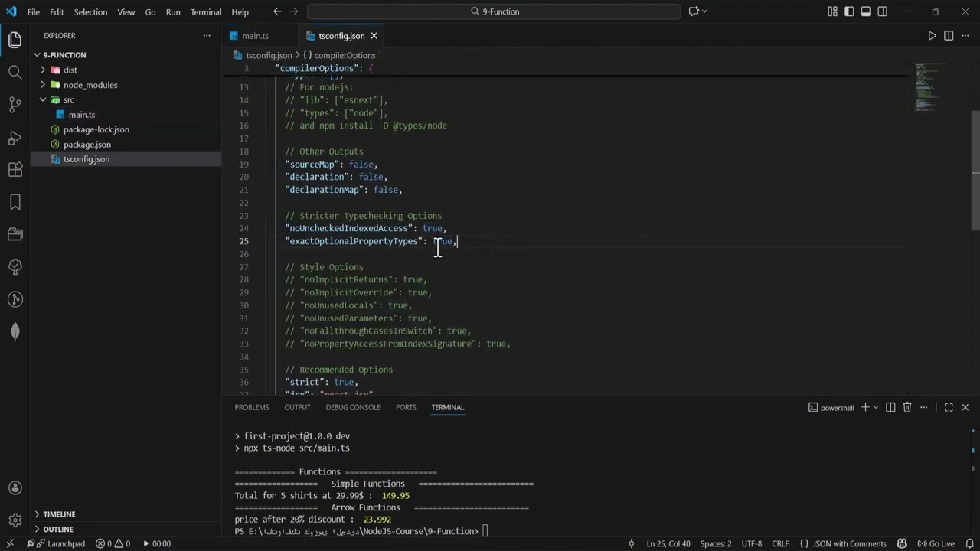Maximize the terminal panel size
This screenshot has height=551, width=980.
coord(949,408)
